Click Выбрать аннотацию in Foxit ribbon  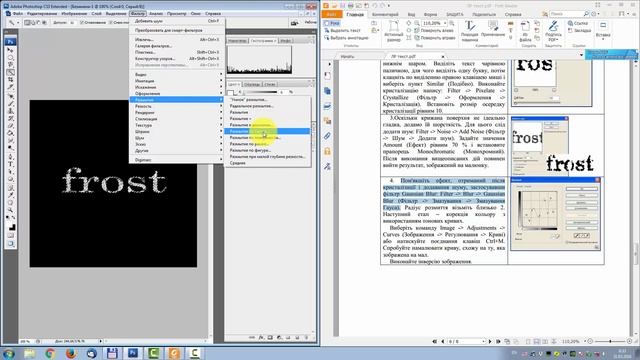[346, 38]
